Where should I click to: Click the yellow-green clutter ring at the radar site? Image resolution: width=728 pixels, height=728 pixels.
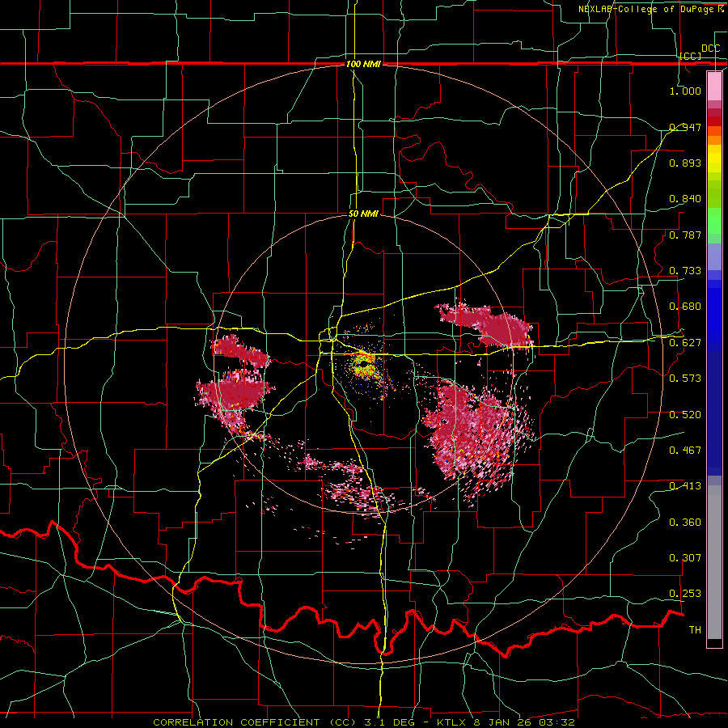365,365
